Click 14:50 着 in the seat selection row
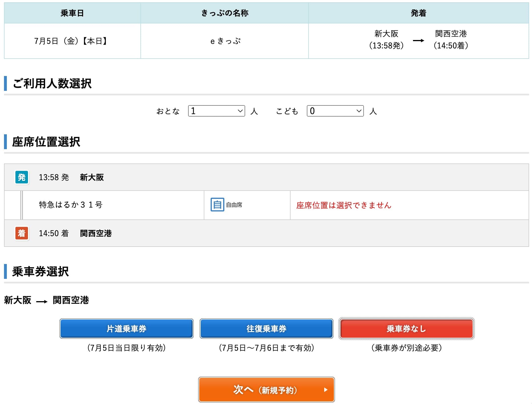532x404 pixels. point(54,233)
